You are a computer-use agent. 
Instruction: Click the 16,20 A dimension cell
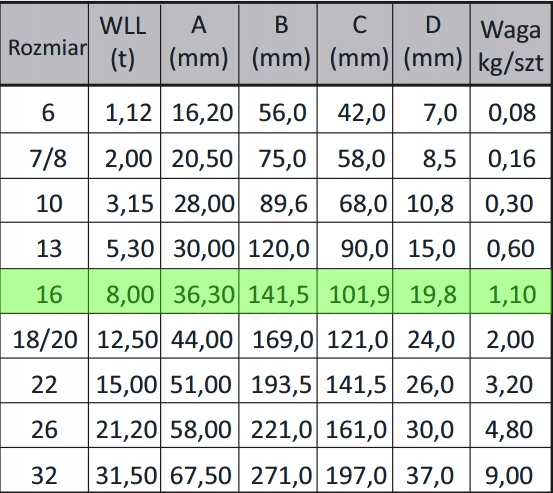[200, 110]
